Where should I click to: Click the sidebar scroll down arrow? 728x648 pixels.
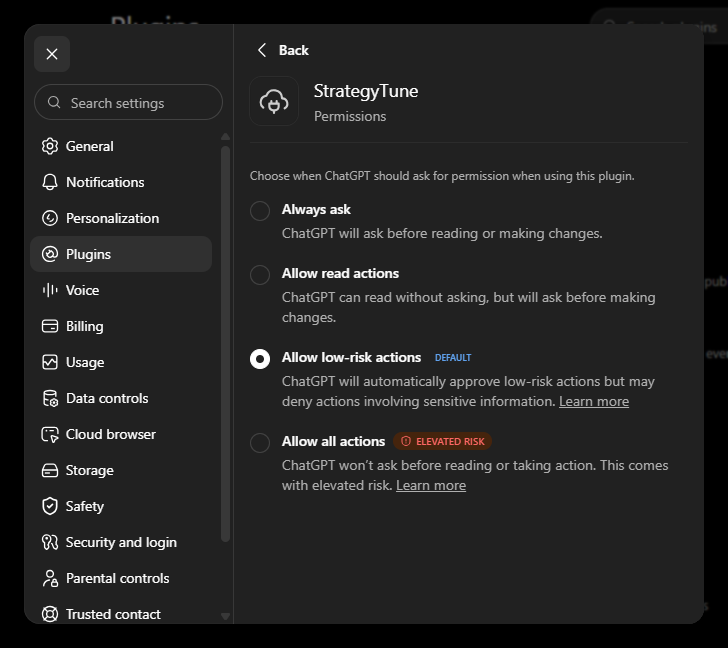pyautogui.click(x=226, y=616)
